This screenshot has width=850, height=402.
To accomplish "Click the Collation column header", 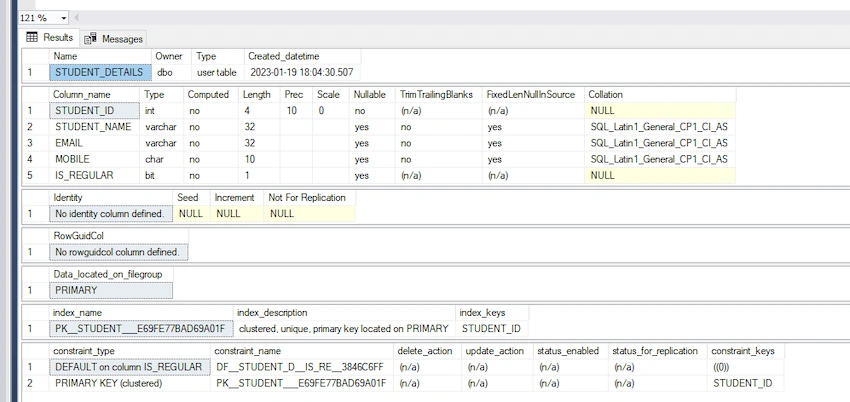I will click(x=660, y=94).
